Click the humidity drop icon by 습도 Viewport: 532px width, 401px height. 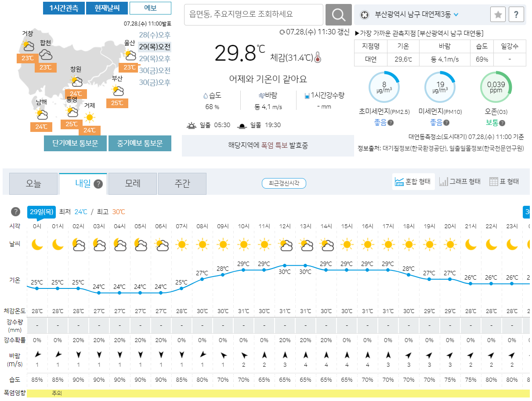click(x=205, y=95)
